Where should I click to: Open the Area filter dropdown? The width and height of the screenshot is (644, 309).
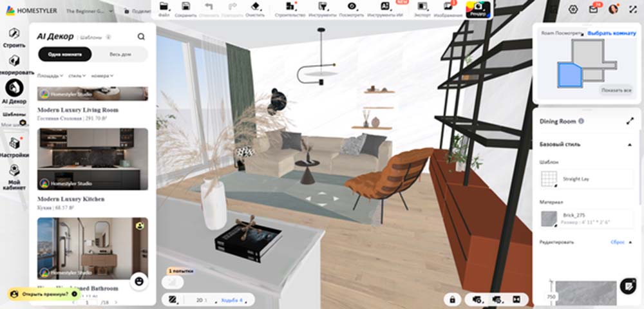pos(50,76)
